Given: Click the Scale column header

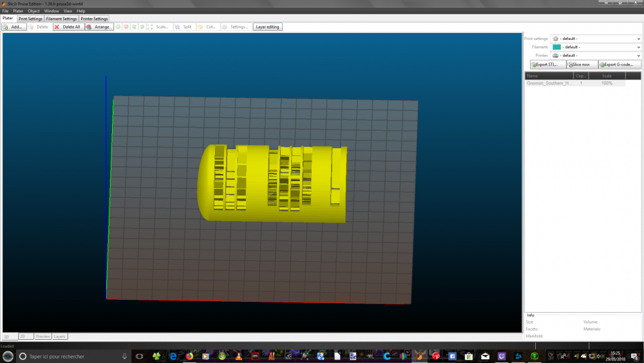Looking at the screenshot, I should (607, 75).
